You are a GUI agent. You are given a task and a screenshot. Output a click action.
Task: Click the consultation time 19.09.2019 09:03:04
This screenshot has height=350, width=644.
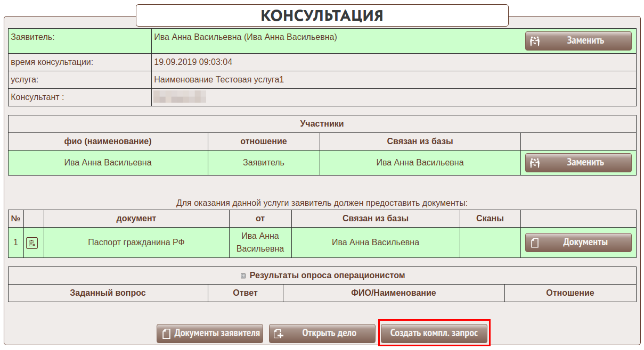click(193, 62)
